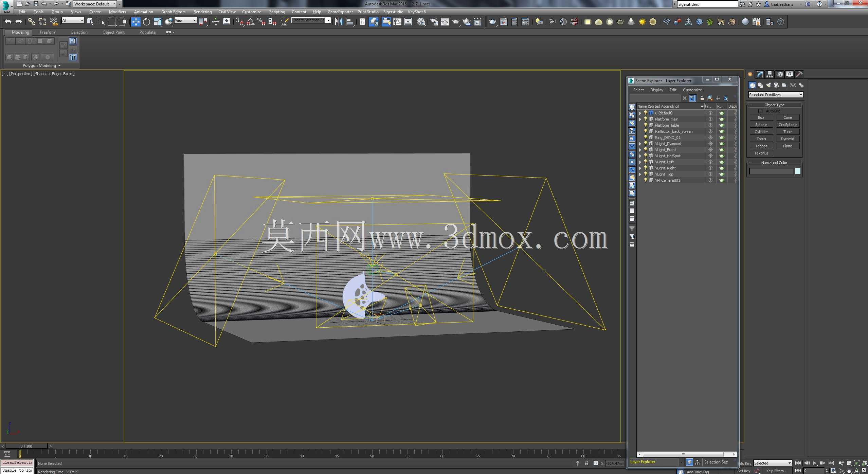868x474 pixels.
Task: Toggle freeze for Reflector_back_screen layer
Action: click(710, 131)
